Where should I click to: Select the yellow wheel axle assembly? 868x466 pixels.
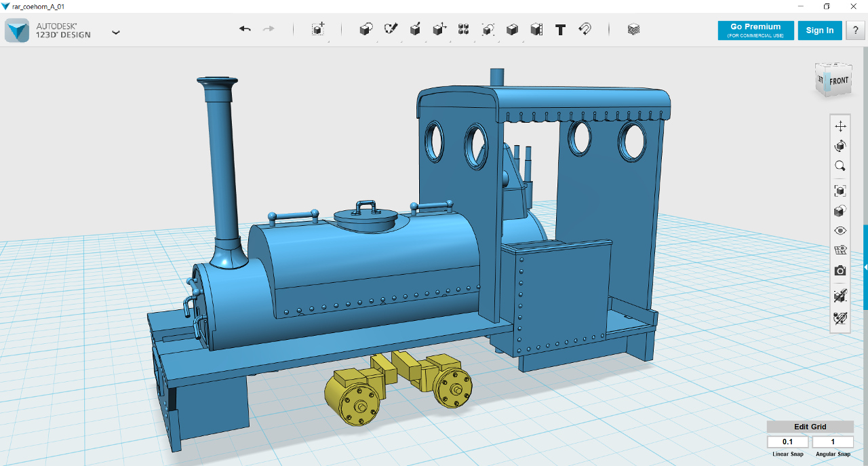point(397,389)
